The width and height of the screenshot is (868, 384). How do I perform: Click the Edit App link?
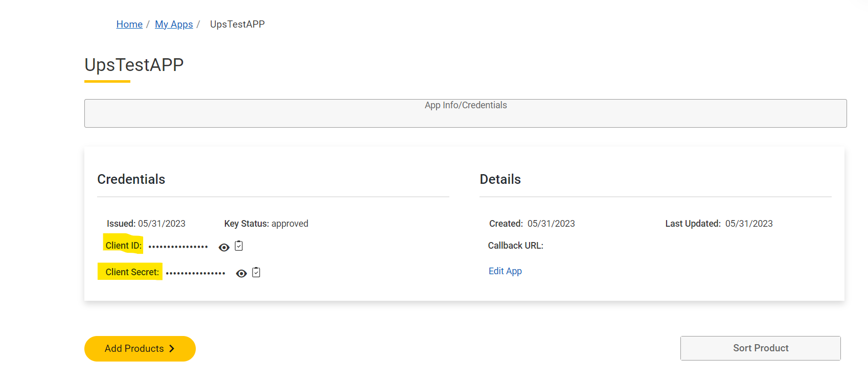pyautogui.click(x=505, y=271)
